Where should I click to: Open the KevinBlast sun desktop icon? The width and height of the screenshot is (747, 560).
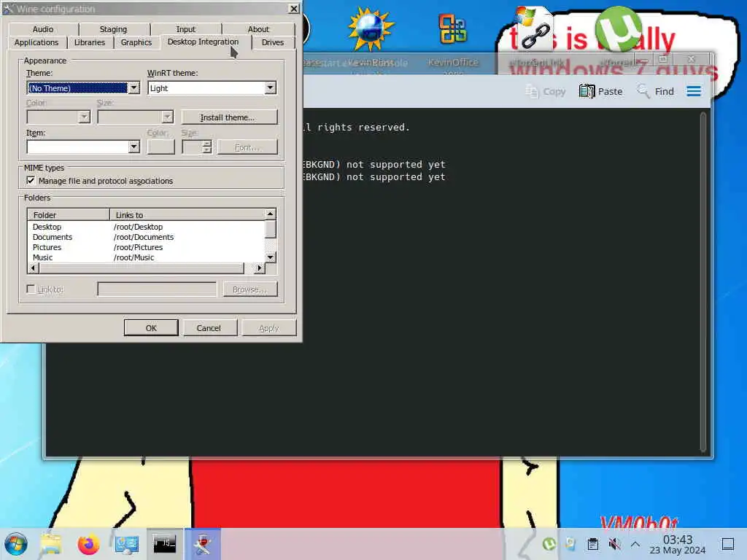pyautogui.click(x=371, y=29)
